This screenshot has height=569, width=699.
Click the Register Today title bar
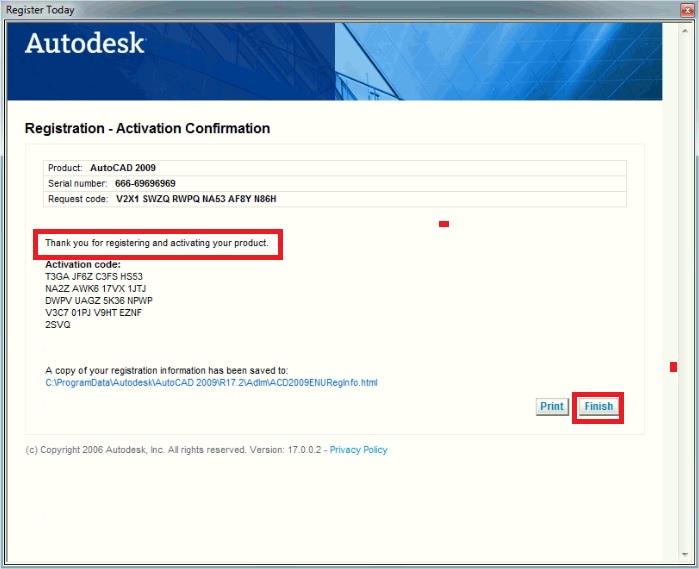click(300, 10)
